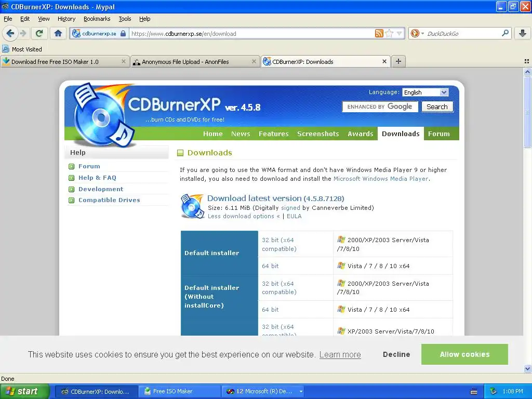Screen dimensions: 532x399
Task: Open the EULA link
Action: pos(294,216)
